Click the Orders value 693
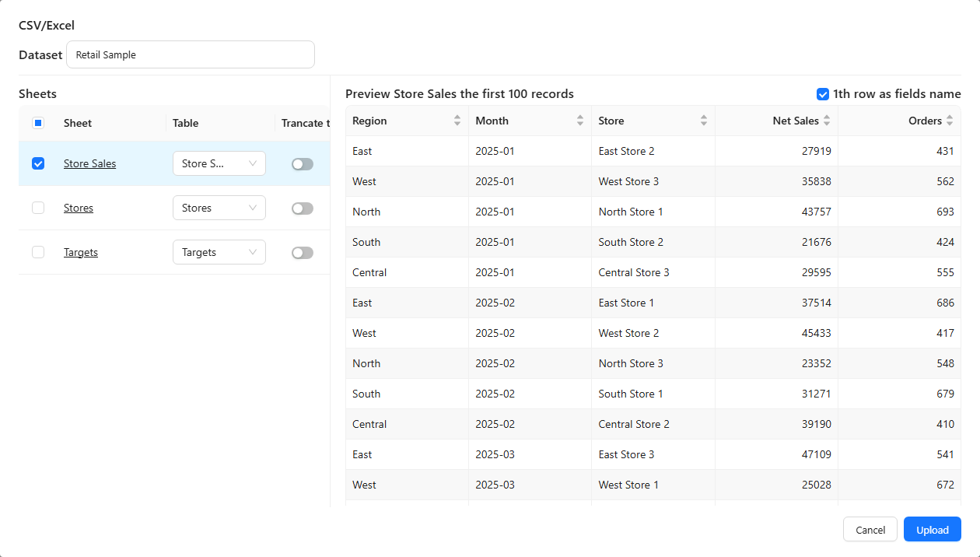 click(x=945, y=212)
